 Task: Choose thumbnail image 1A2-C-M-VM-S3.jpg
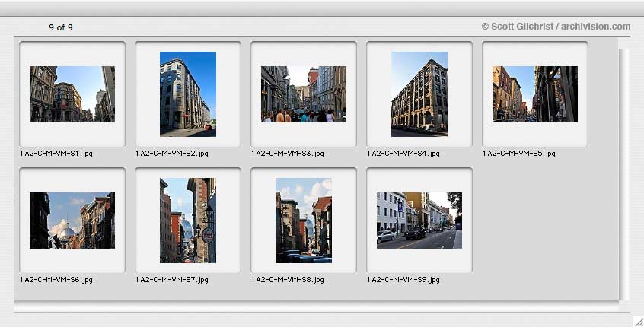[304, 94]
